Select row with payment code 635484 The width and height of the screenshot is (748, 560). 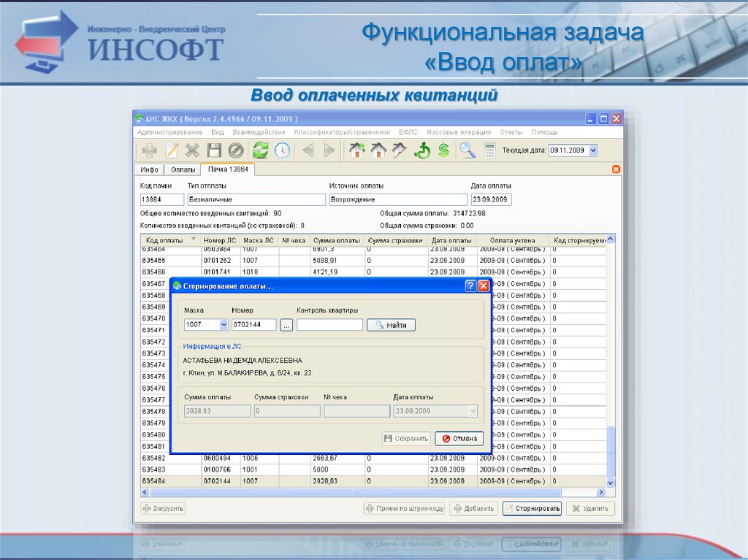[373, 481]
